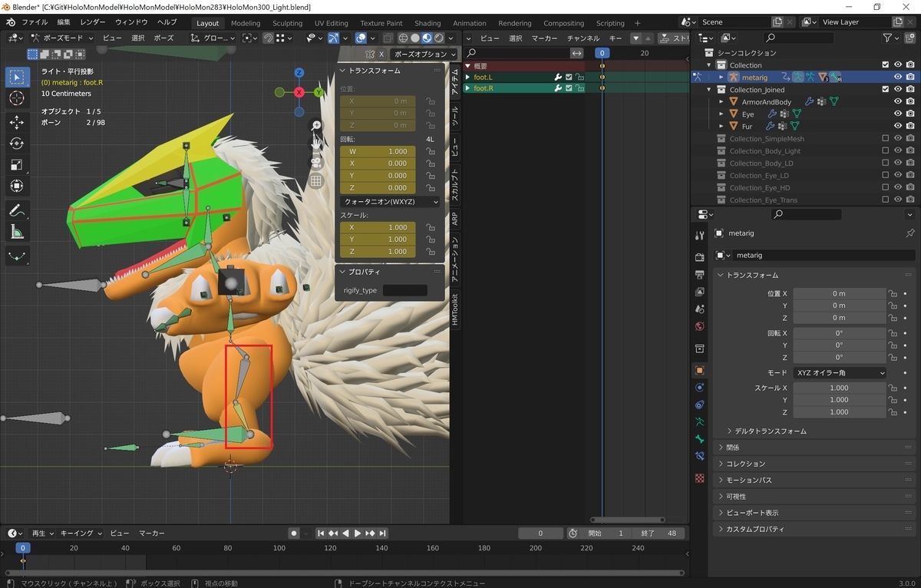Open the ファイル menu
The image size is (921, 588).
pos(35,22)
